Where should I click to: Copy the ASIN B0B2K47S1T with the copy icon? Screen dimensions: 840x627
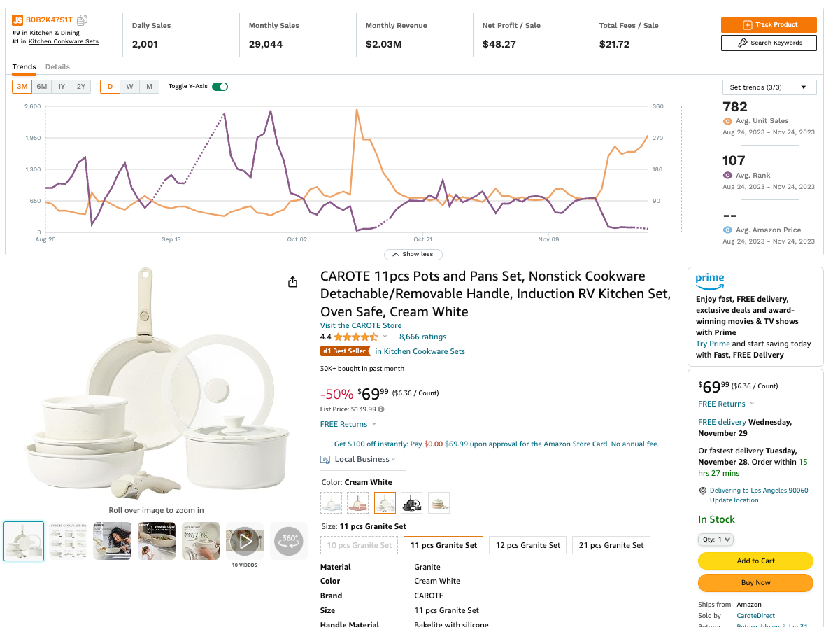[83, 20]
